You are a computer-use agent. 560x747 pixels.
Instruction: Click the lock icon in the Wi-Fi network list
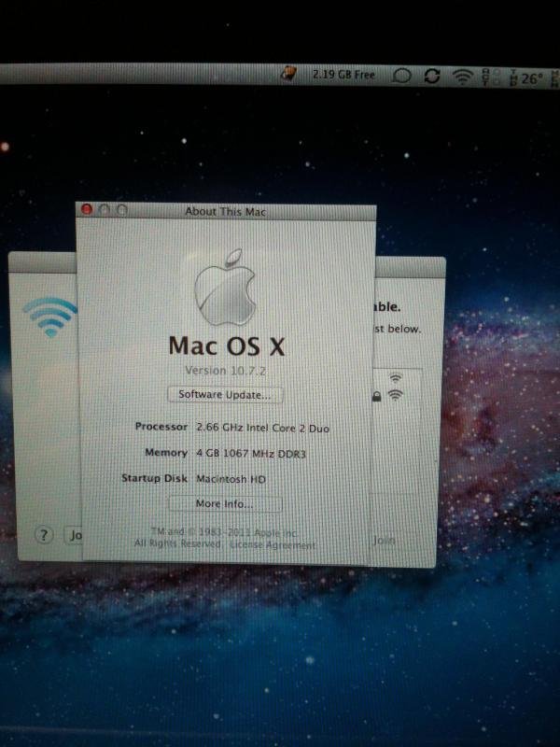[x=376, y=396]
